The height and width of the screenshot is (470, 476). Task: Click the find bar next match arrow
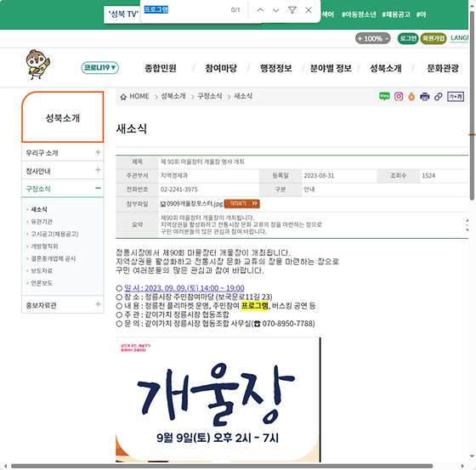coord(276,10)
